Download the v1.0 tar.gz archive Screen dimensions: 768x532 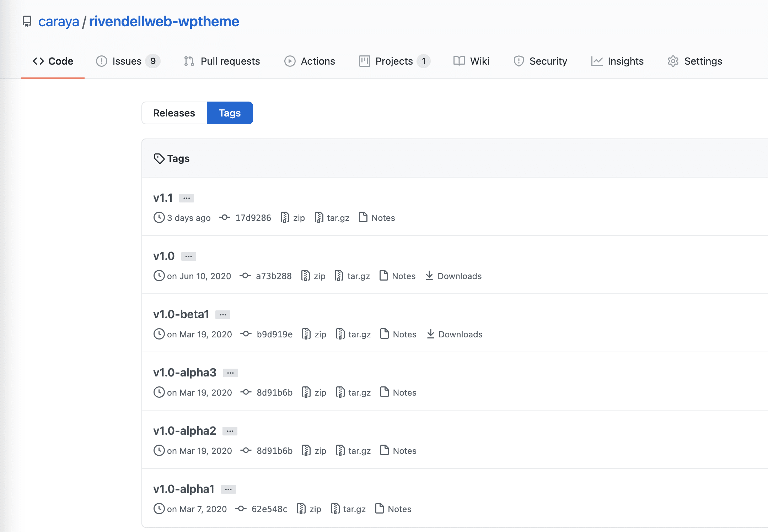pos(353,276)
